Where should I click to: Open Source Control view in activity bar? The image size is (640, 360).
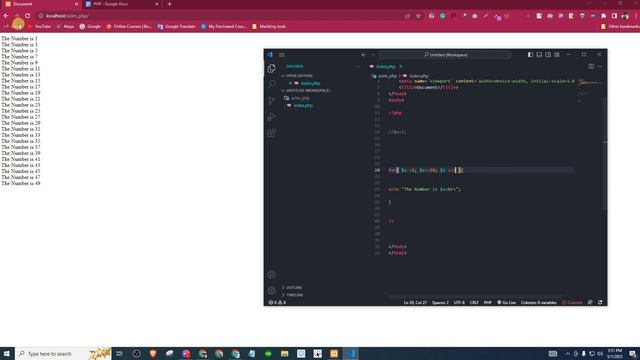271,100
